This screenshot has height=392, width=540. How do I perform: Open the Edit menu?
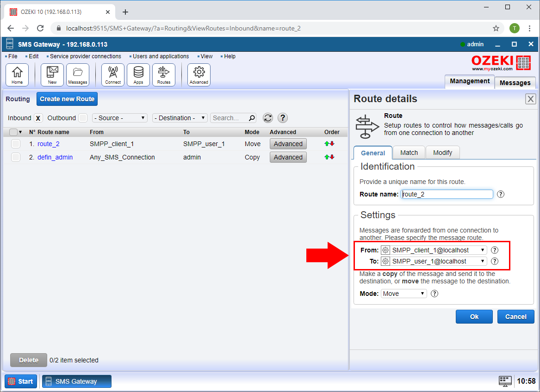pos(33,56)
